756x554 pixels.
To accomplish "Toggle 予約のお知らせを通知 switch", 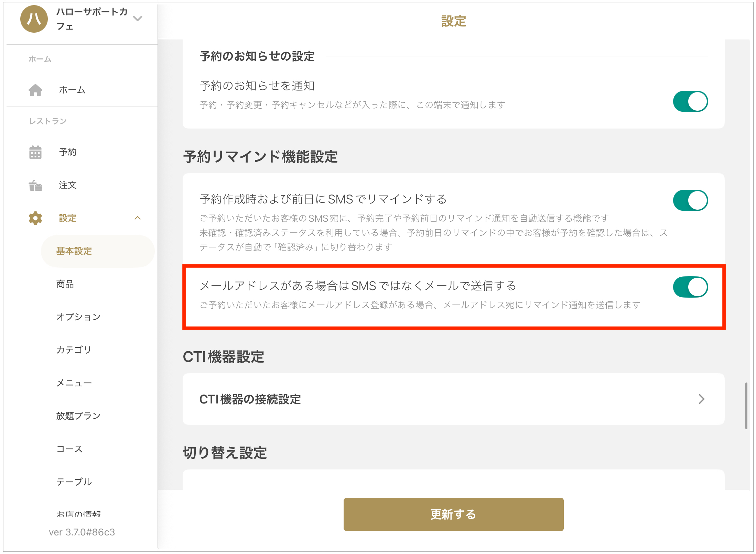I will tap(690, 102).
